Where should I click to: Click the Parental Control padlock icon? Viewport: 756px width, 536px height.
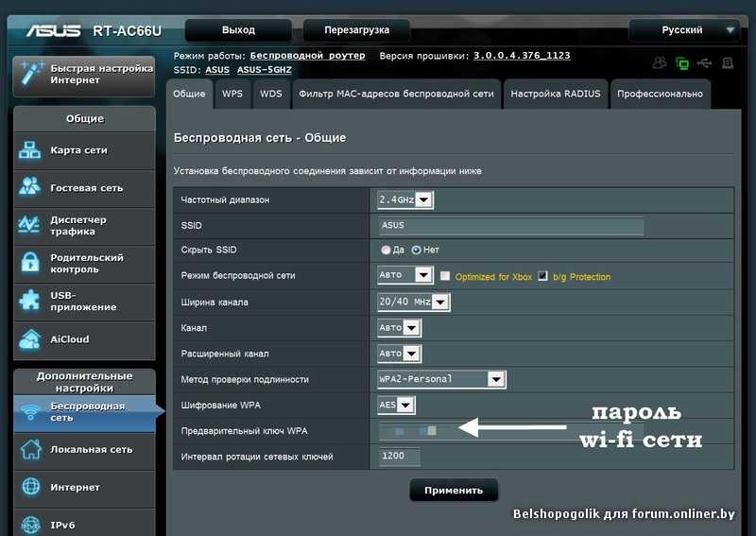[x=30, y=263]
